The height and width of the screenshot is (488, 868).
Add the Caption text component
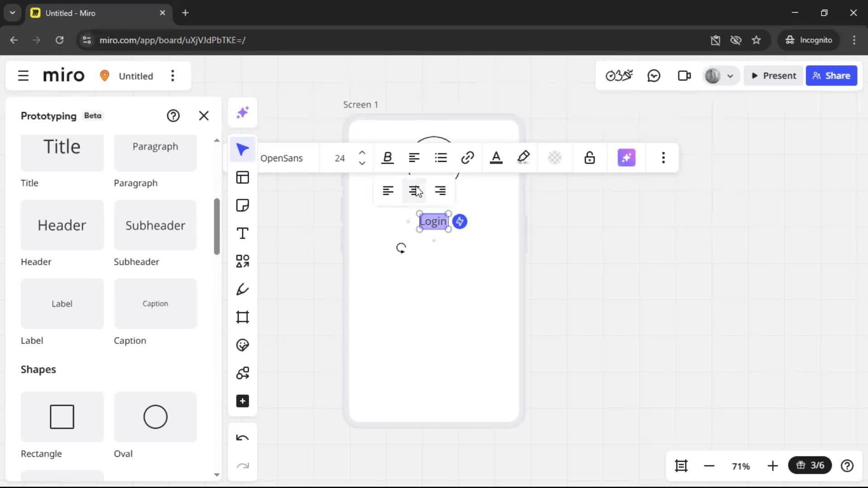tap(155, 304)
